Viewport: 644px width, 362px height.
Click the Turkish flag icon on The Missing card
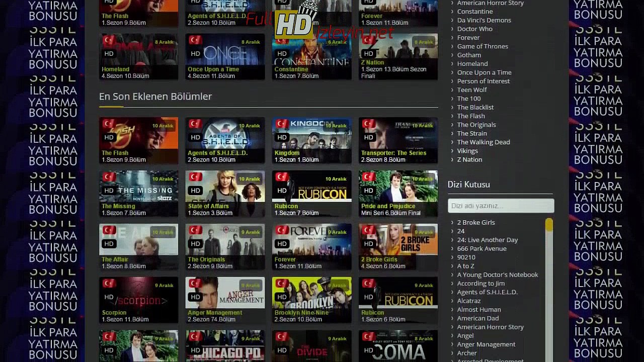pyautogui.click(x=109, y=177)
